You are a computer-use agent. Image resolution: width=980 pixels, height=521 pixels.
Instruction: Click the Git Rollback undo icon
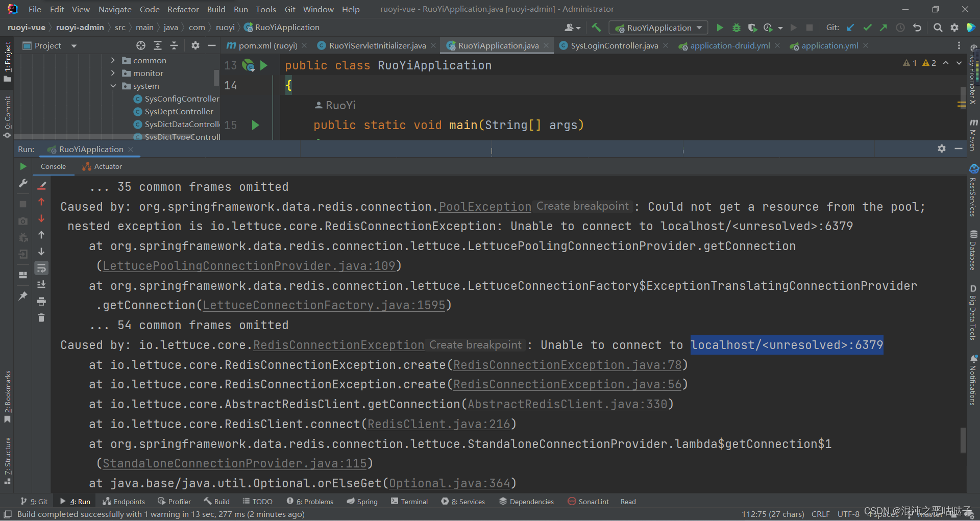(x=917, y=28)
